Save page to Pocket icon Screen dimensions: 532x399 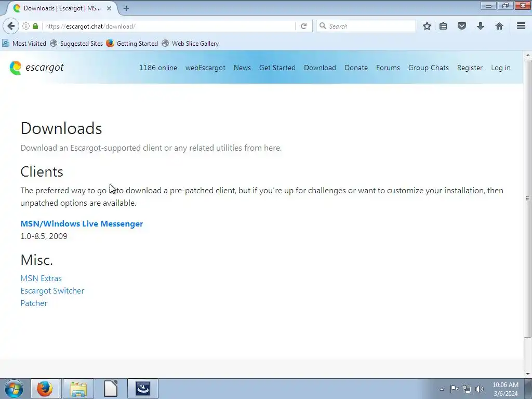462,26
